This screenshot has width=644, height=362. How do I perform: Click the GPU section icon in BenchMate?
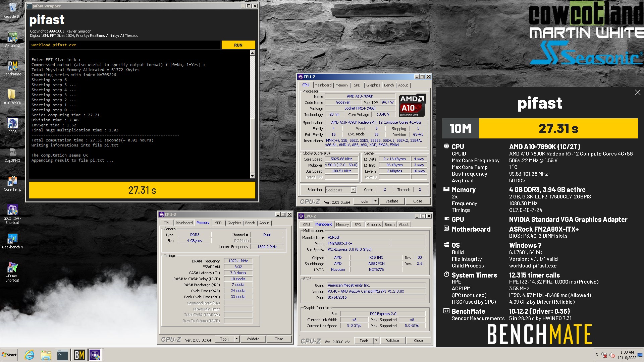[x=446, y=219]
